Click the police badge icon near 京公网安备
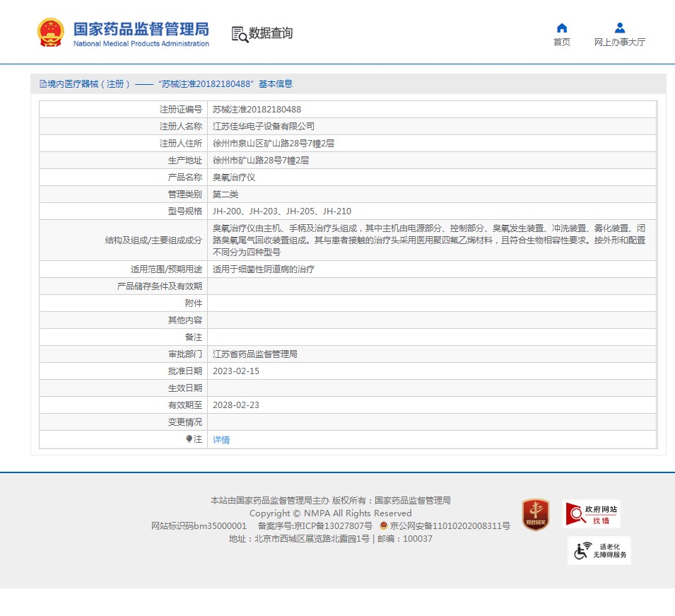675x616 pixels. tap(384, 525)
